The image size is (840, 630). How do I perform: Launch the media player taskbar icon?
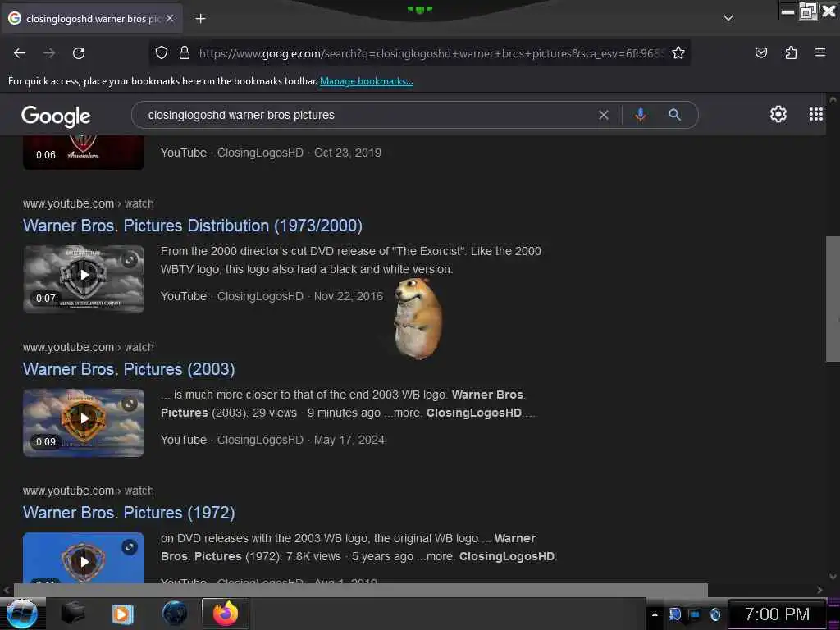(x=122, y=614)
